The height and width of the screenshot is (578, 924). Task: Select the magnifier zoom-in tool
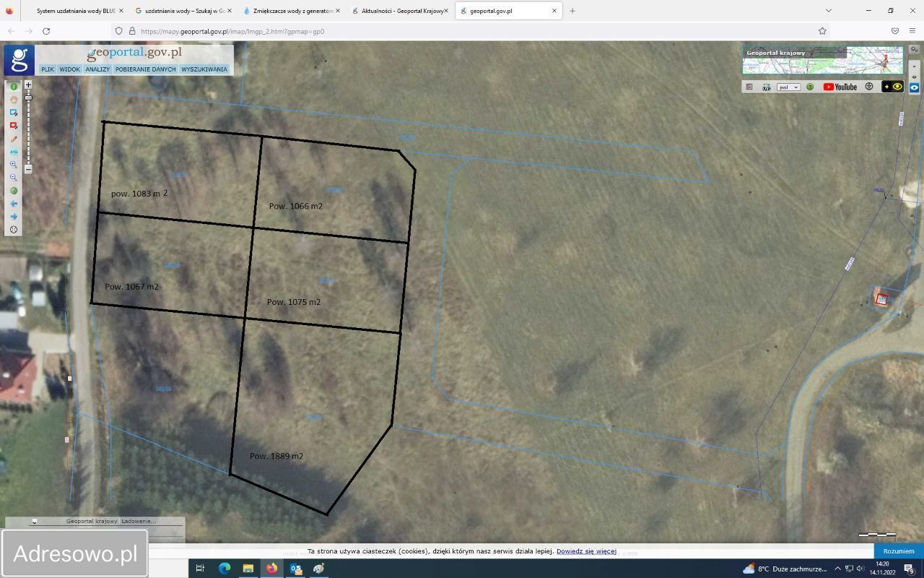[x=14, y=165]
